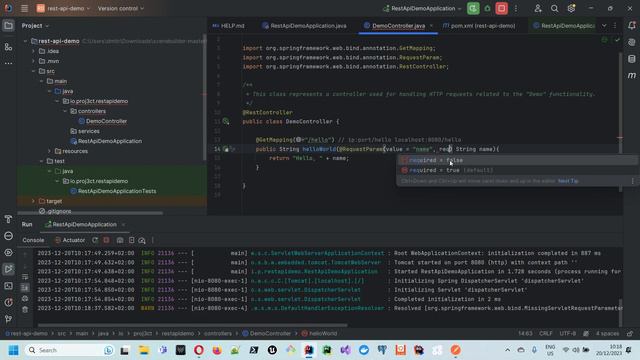
Task: Toggle scroll to end in console
Action: pos(25,288)
